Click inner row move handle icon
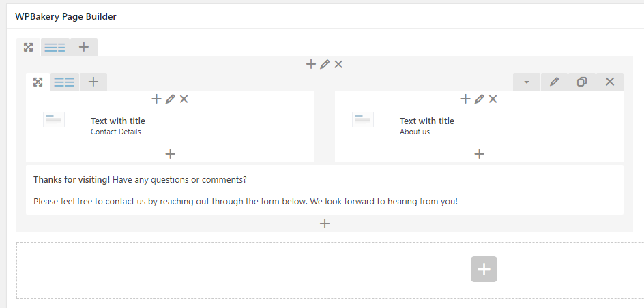The width and height of the screenshot is (644, 308). [38, 82]
